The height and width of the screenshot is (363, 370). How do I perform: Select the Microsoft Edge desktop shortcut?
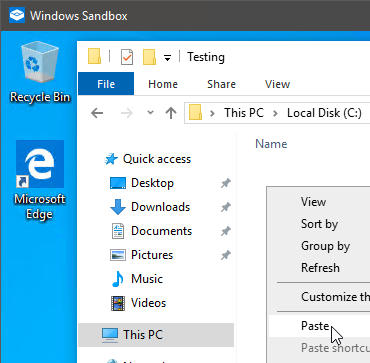tap(40, 180)
